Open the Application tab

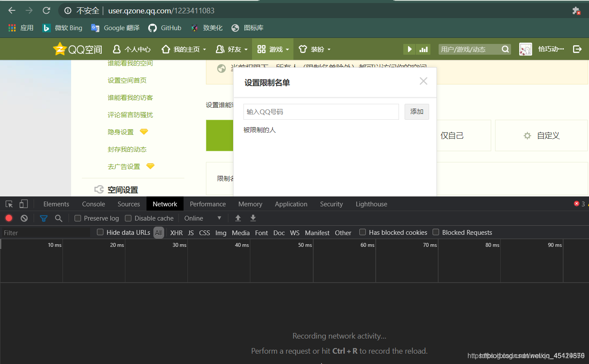click(x=291, y=204)
